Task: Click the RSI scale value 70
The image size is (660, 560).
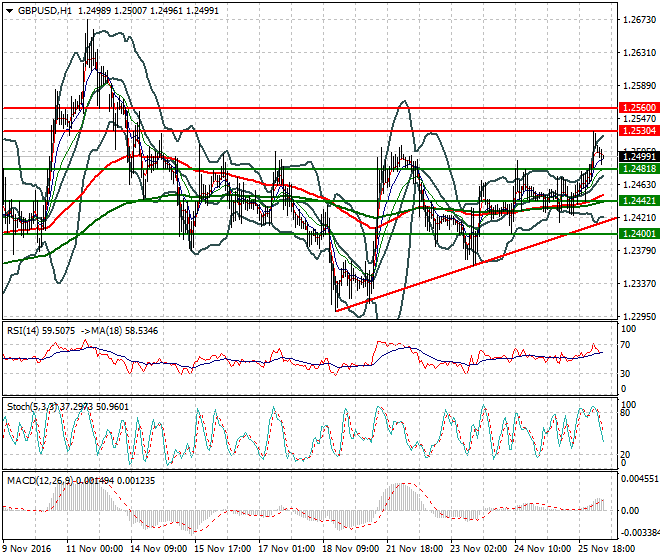Action: pos(625,345)
